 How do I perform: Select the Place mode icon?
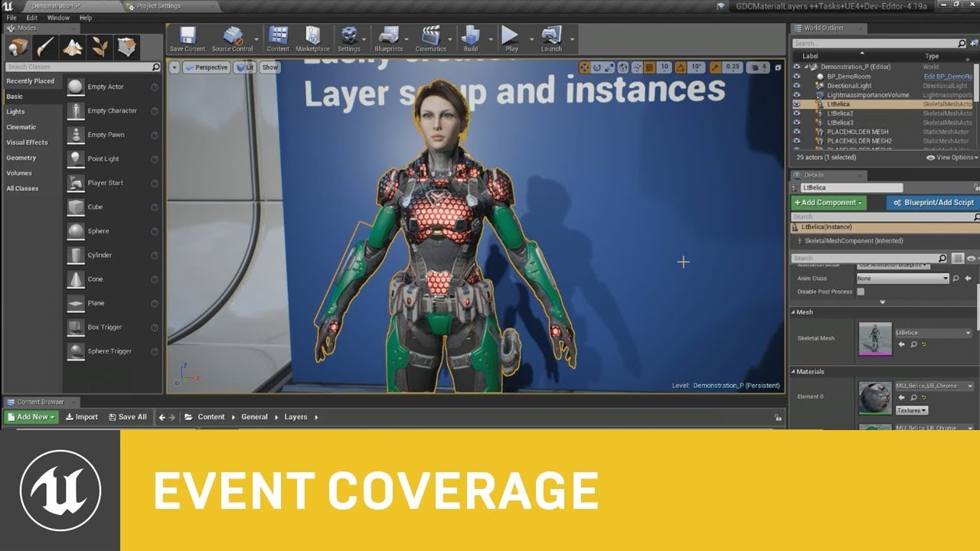click(x=18, y=47)
